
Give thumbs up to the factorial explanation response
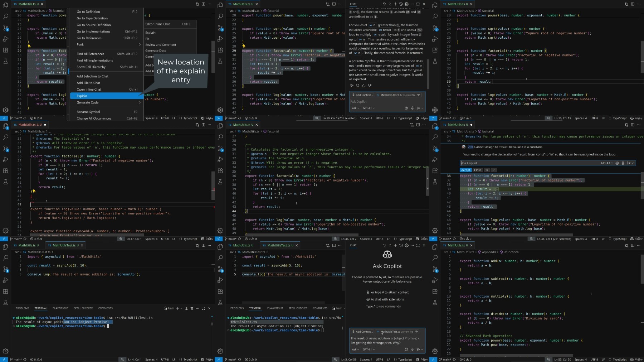(x=364, y=85)
